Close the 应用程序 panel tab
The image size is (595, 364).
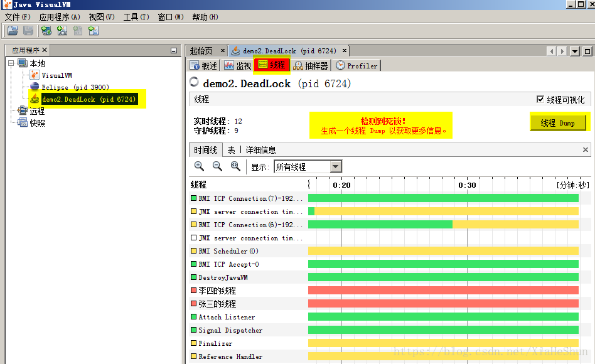tap(45, 50)
